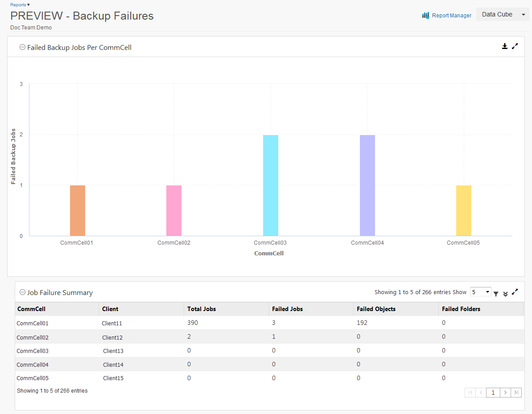Maximize the Job Failure Summary table
The height and width of the screenshot is (414, 532).
tap(515, 292)
